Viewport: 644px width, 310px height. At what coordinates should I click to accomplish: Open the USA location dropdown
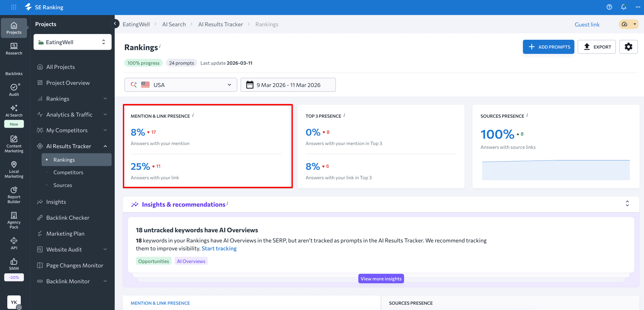[180, 85]
